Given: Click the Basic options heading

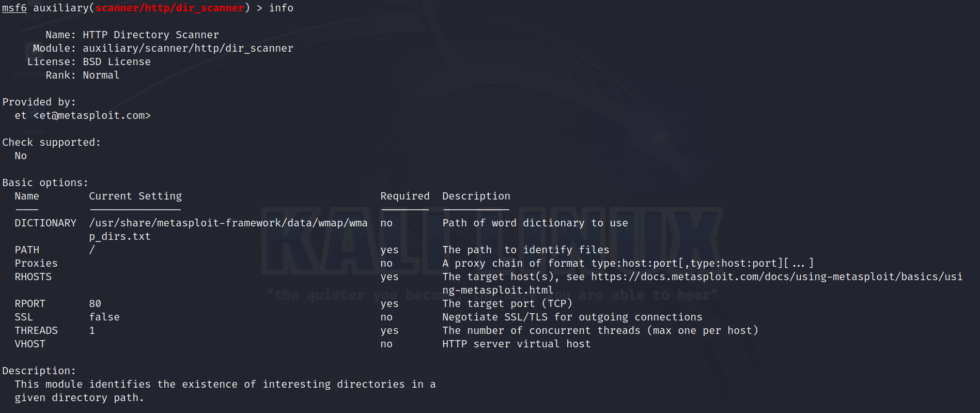Looking at the screenshot, I should tap(45, 182).
